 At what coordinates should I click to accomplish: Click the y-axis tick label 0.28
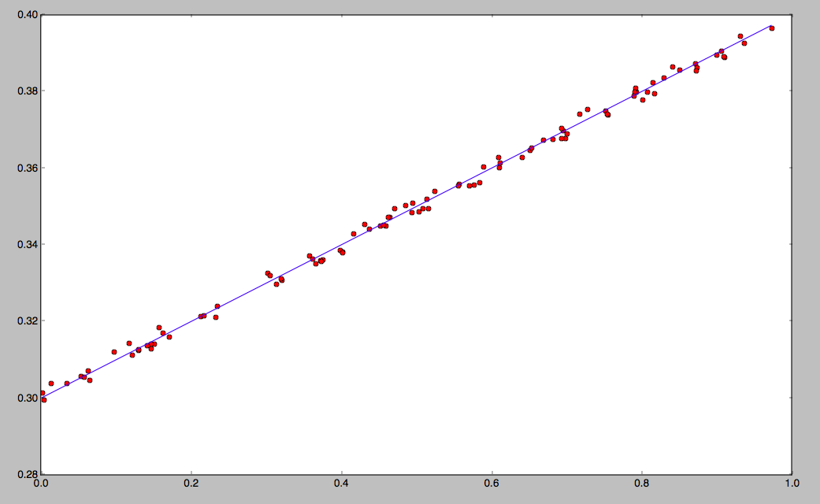click(28, 475)
